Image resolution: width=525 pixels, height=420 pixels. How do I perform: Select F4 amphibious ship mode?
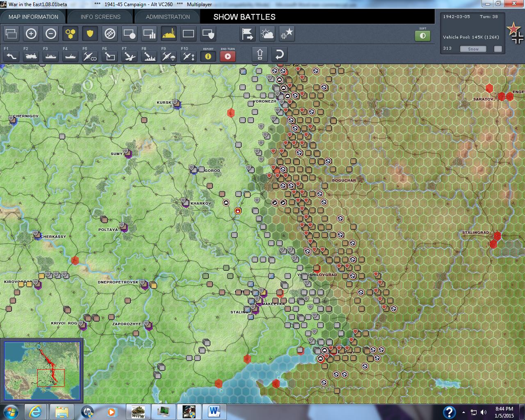coord(71,56)
